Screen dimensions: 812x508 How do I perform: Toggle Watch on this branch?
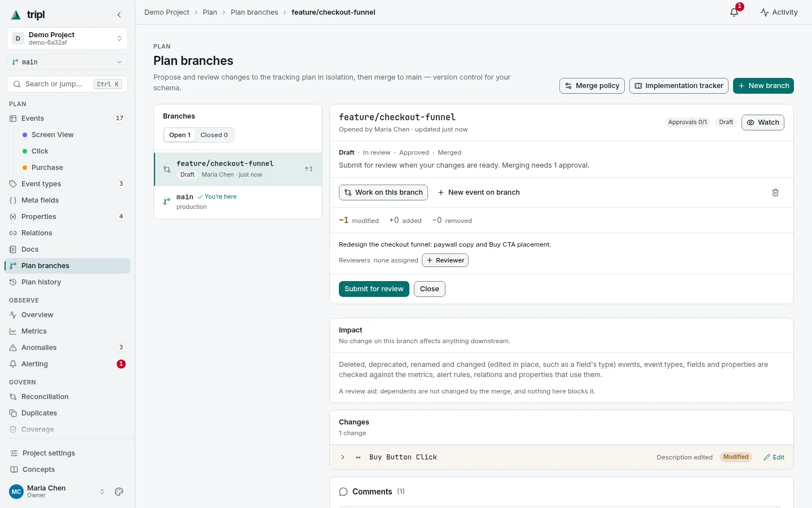(x=762, y=122)
